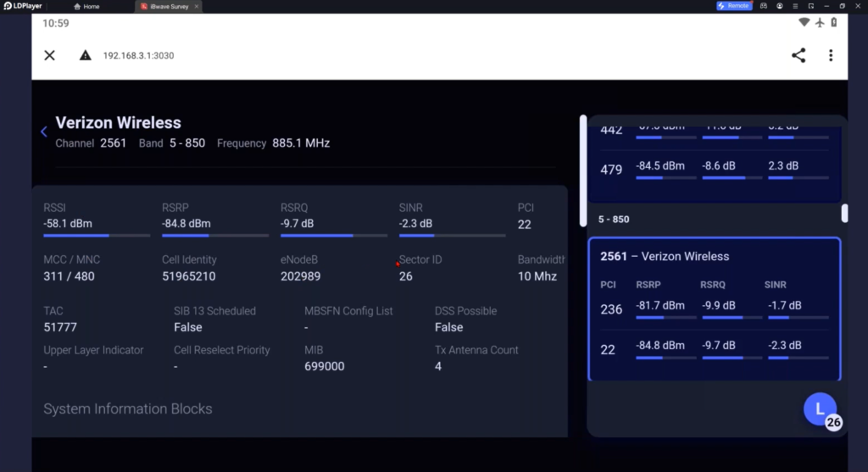This screenshot has width=868, height=472.
Task: Click the MCC / MNC value 311 / 480
Action: coord(69,276)
